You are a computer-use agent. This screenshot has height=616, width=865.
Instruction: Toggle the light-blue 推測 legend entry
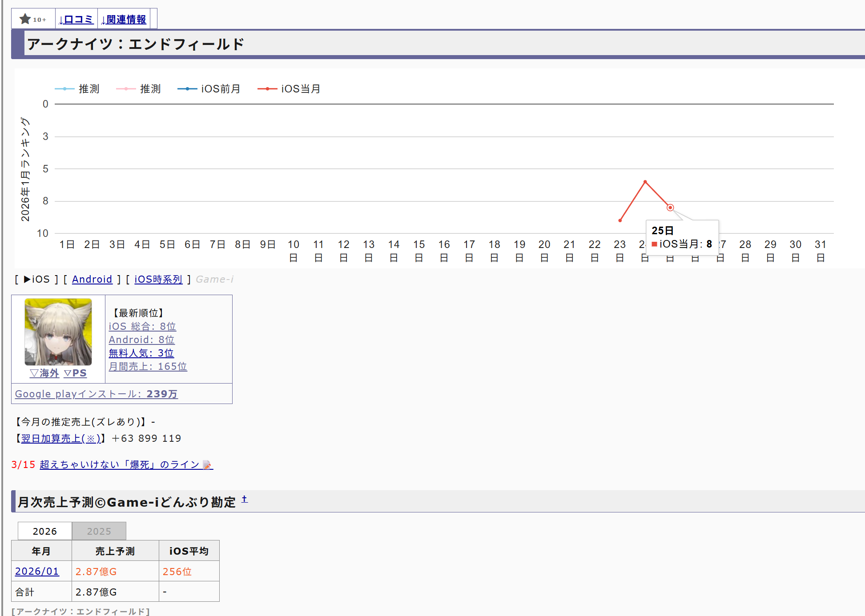click(77, 89)
